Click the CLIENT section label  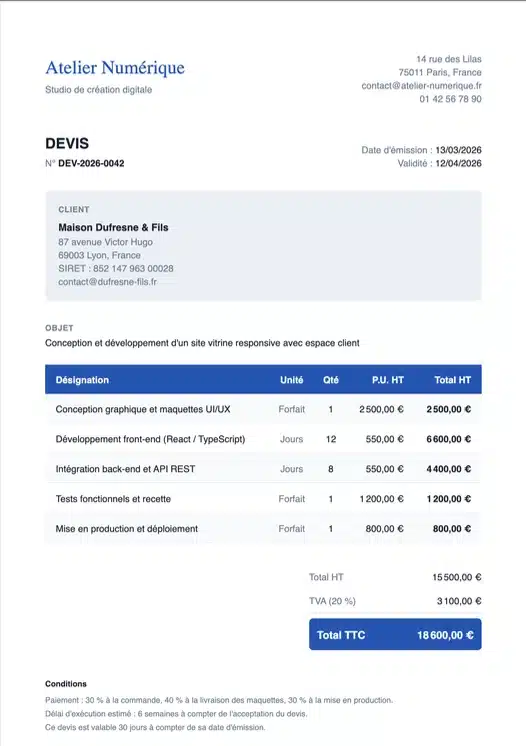pos(74,209)
